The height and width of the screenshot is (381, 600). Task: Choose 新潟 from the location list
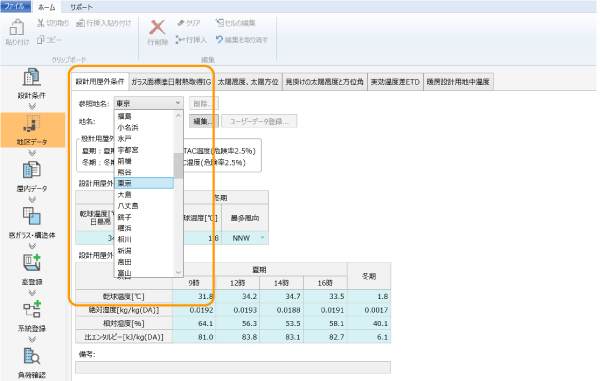pyautogui.click(x=144, y=251)
